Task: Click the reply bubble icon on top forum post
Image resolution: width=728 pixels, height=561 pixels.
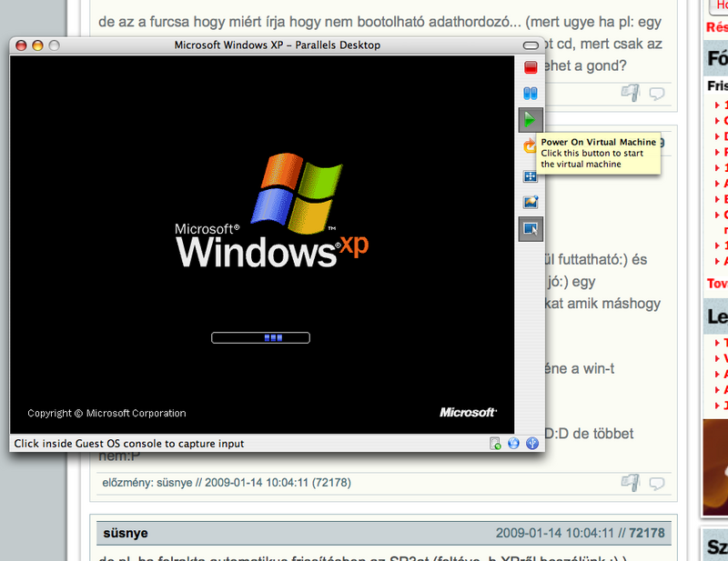Action: [x=655, y=92]
